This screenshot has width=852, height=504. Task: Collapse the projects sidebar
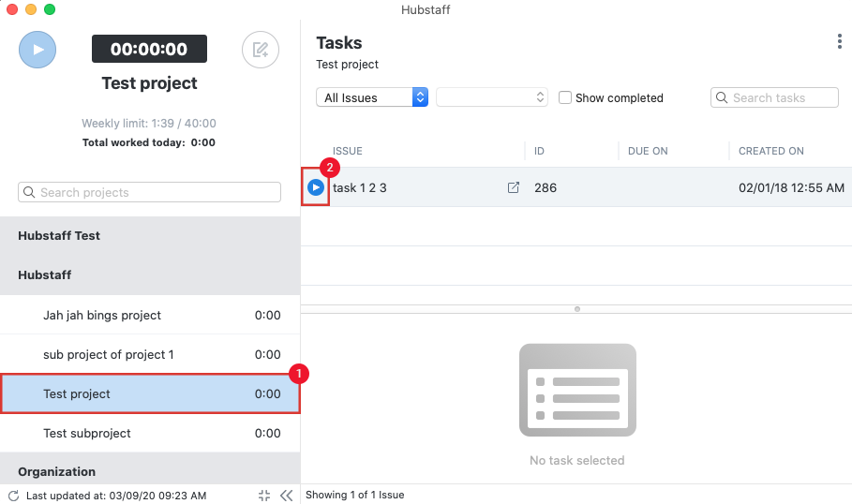[x=287, y=496]
